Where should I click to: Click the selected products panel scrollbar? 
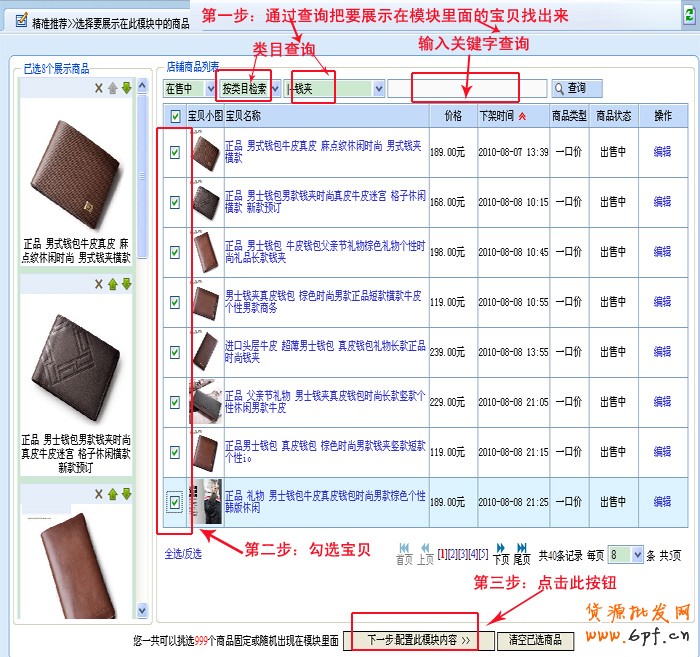pyautogui.click(x=142, y=300)
